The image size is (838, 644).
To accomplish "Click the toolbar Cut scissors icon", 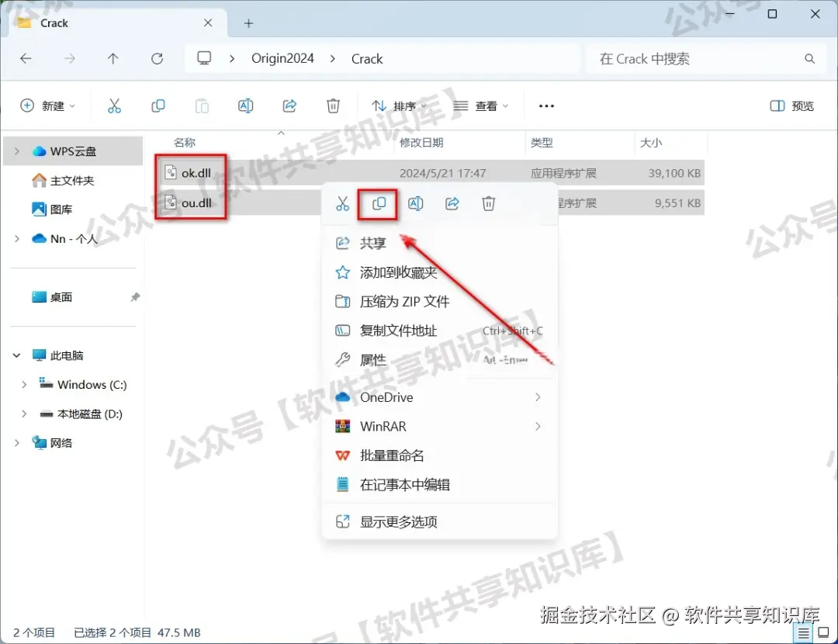I will coord(114,106).
